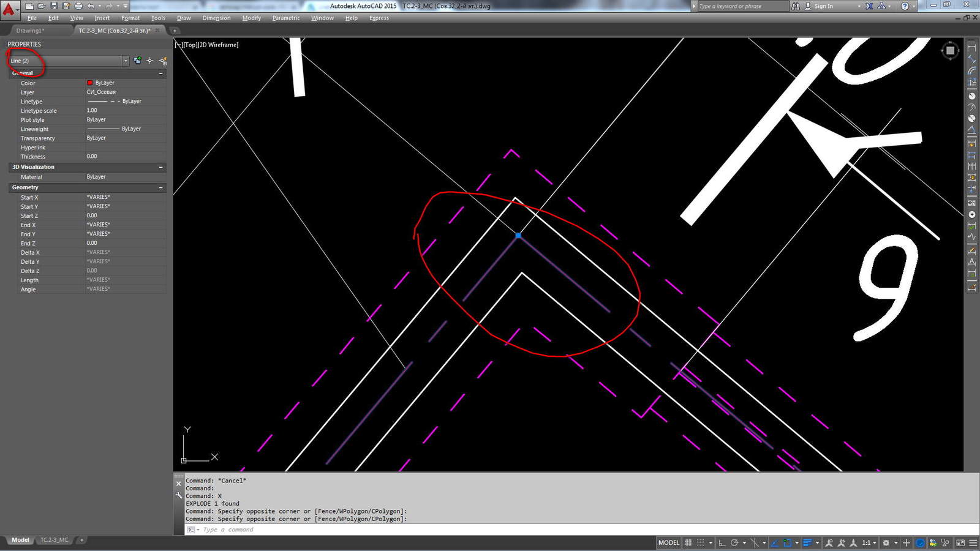Click the Layer value field
The height and width of the screenshot is (551, 980).
coord(126,92)
